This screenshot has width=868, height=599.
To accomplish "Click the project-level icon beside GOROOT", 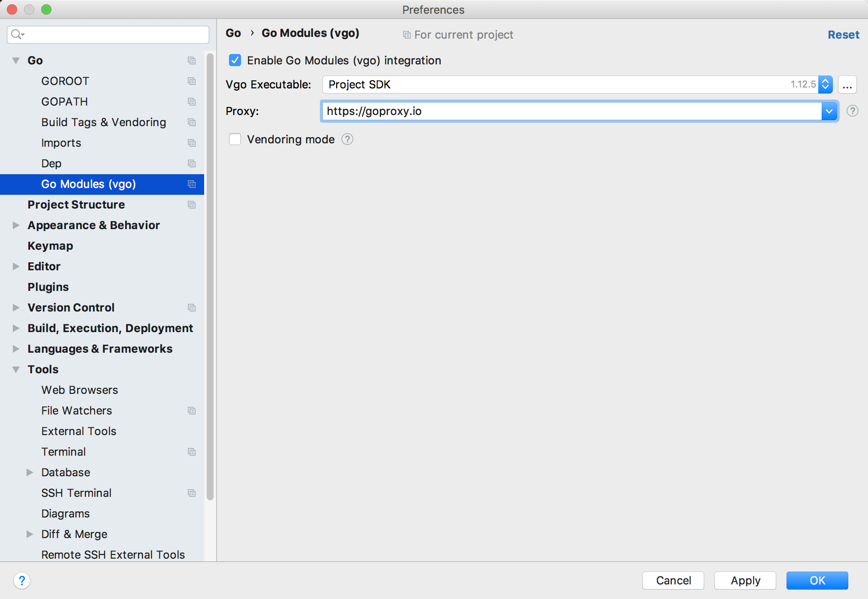I will [x=192, y=81].
